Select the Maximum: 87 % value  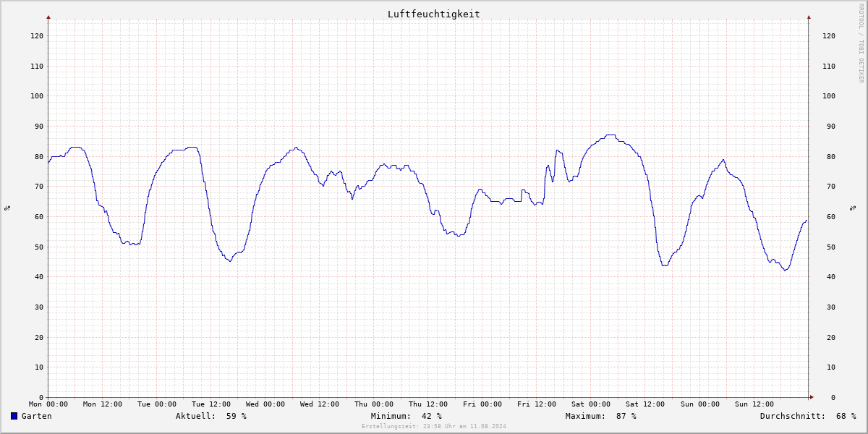pos(601,416)
